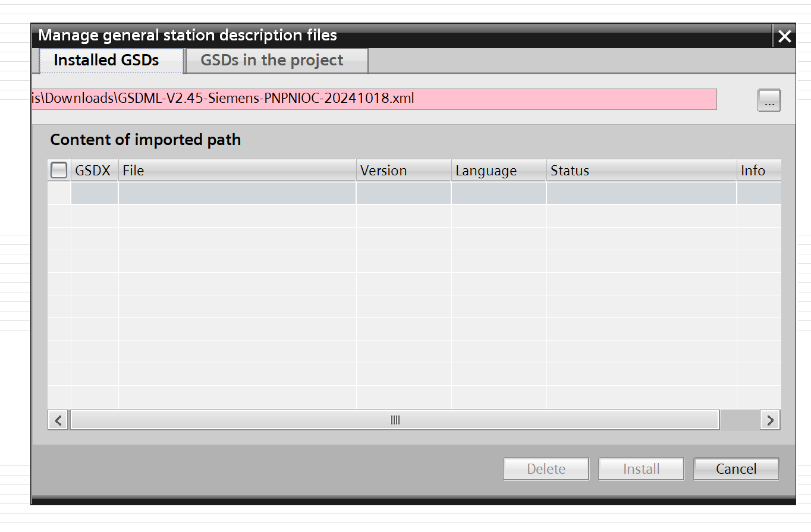Viewport: 811px width, 532px height.
Task: Click the Version column header
Action: 403,171
